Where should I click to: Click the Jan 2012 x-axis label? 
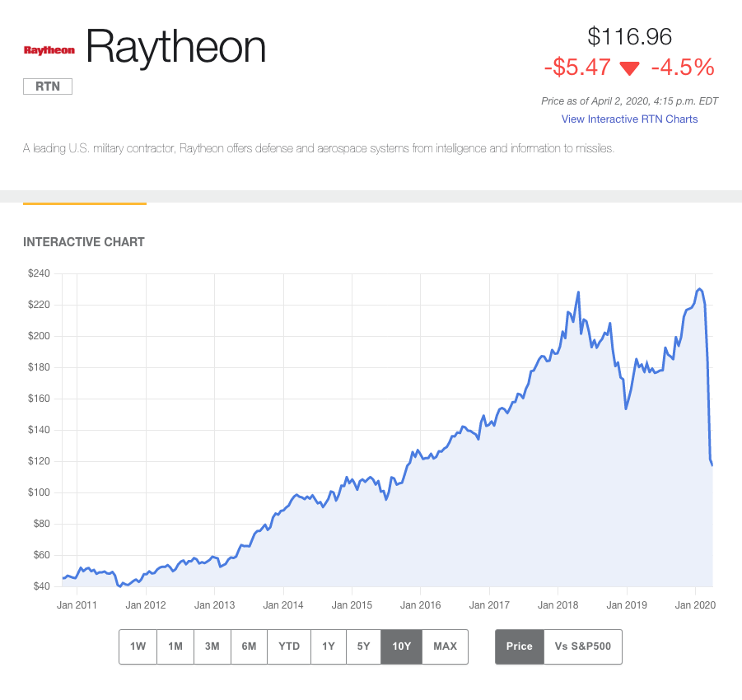(x=146, y=605)
